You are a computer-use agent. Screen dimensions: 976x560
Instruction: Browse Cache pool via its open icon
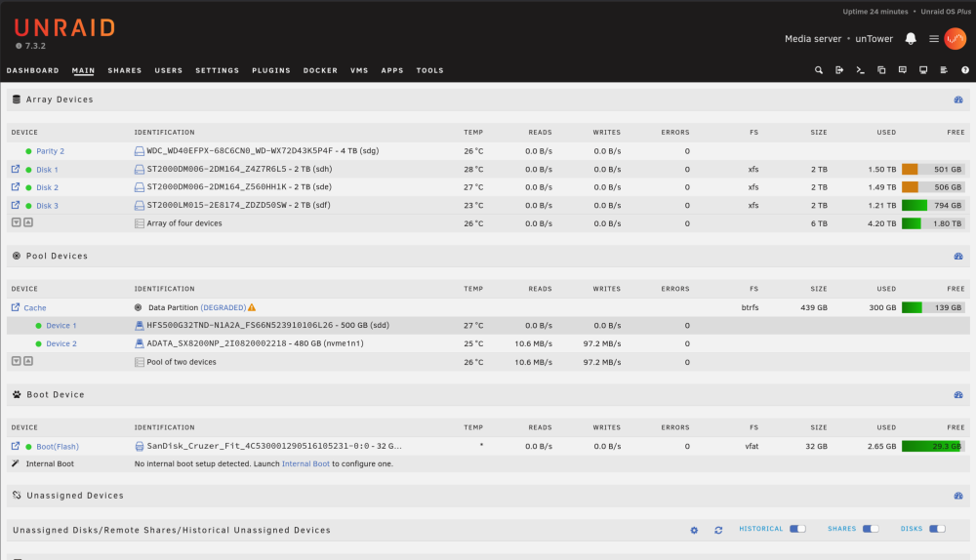[16, 306]
